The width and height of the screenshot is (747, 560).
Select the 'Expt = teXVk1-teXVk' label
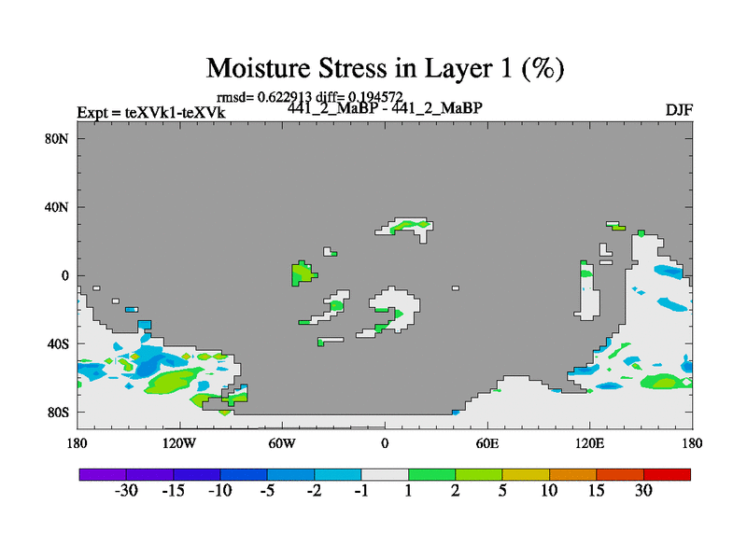(151, 113)
